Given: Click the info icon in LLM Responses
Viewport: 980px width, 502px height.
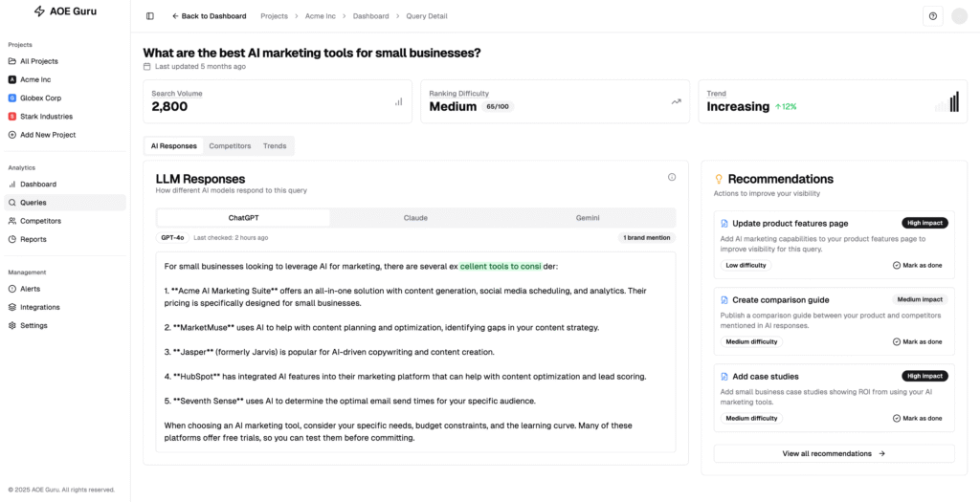Looking at the screenshot, I should tap(672, 177).
